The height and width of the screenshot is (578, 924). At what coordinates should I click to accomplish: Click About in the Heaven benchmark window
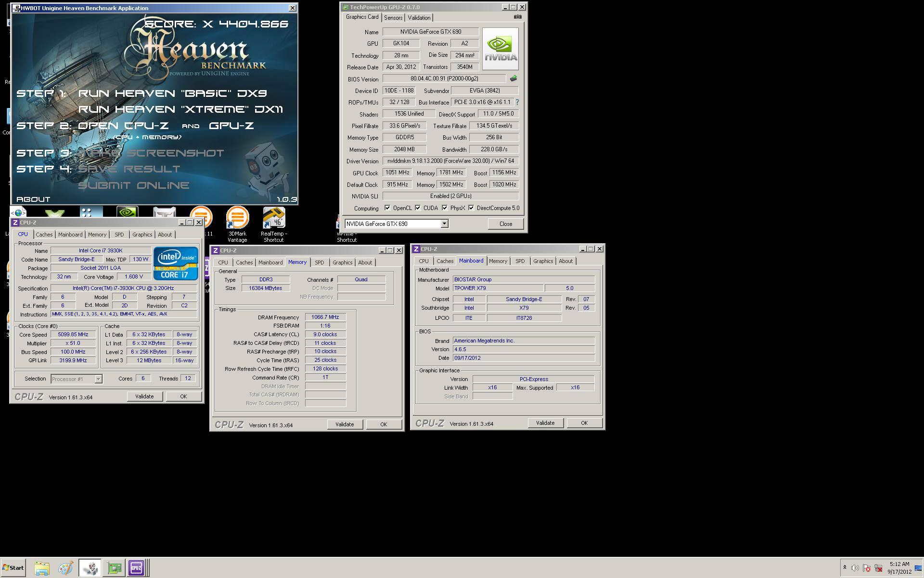point(33,199)
